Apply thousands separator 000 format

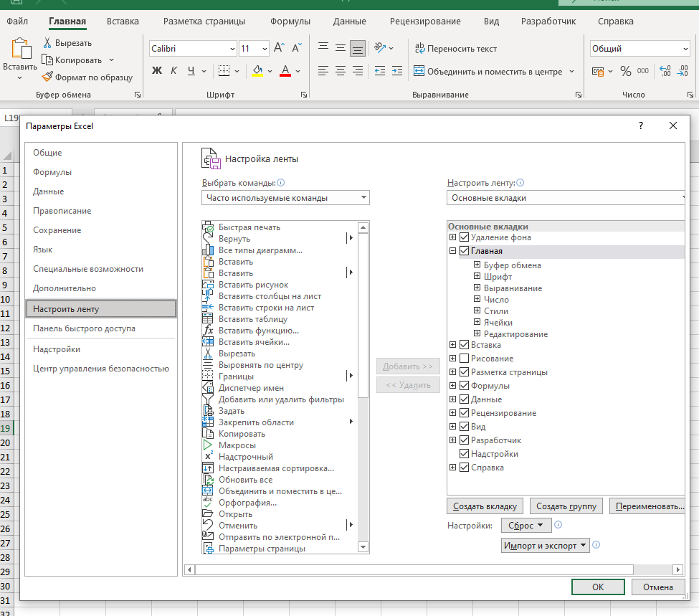(x=643, y=71)
